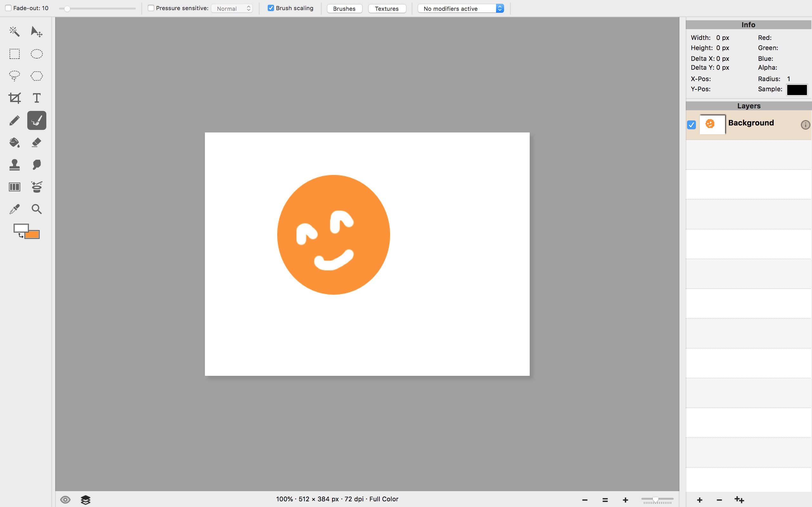
Task: Select the Eyedropper tool
Action: tap(14, 209)
